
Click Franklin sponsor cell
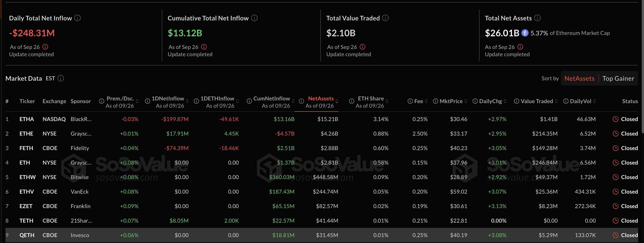pyautogui.click(x=81, y=206)
